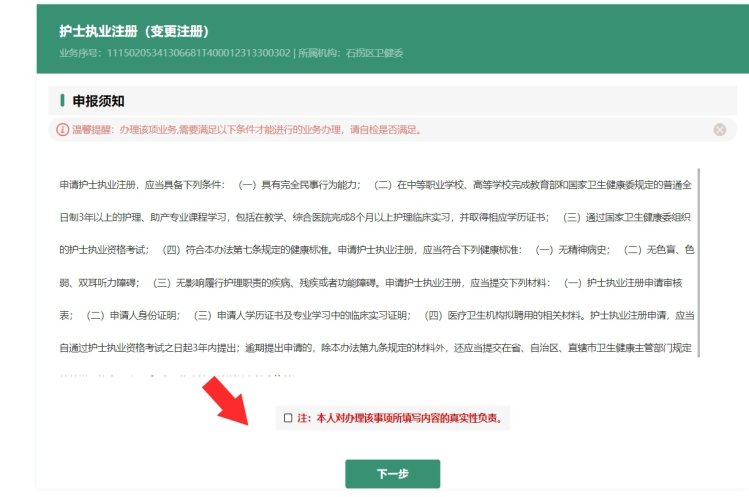Click the green bar beside 申报须知
This screenshot has height=497, width=749.
coord(62,101)
